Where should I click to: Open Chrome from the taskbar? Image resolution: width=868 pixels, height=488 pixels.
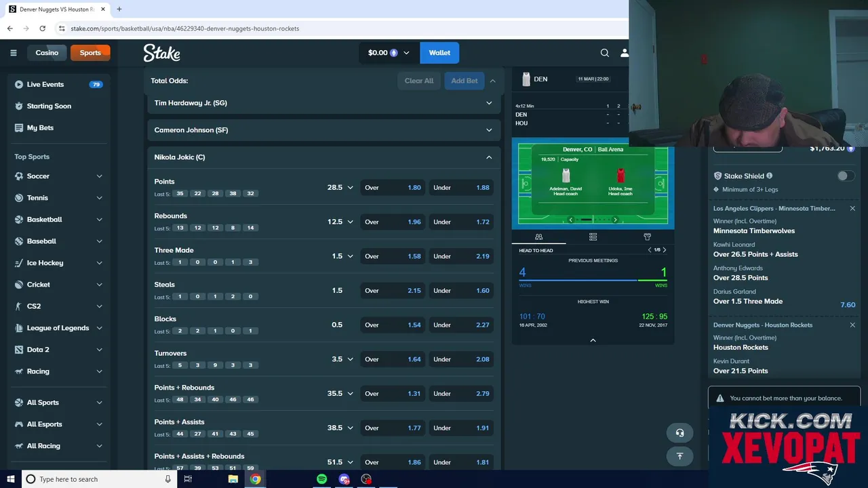[x=255, y=479]
